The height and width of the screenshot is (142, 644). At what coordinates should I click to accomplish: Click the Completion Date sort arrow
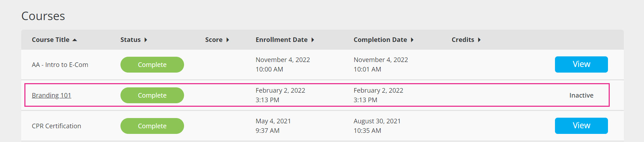point(412,40)
